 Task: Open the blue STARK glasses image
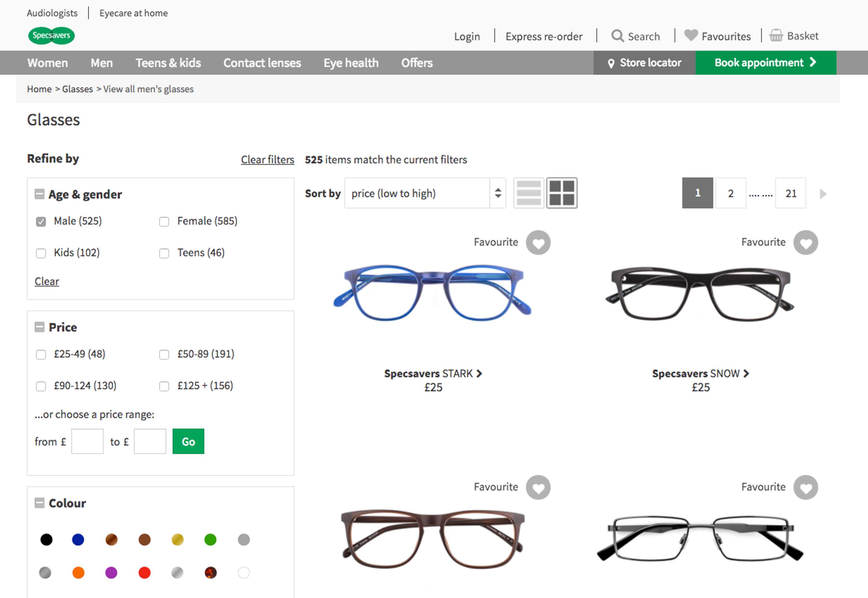click(x=433, y=292)
